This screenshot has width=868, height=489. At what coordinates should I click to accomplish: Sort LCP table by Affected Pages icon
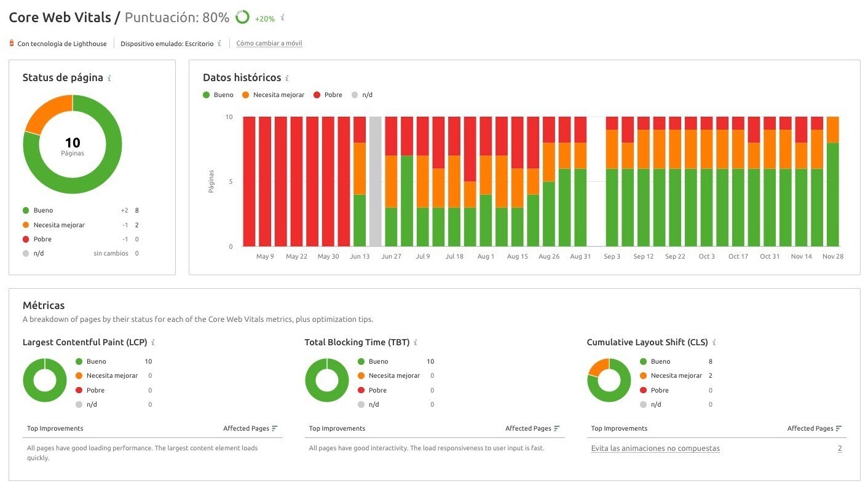point(275,428)
